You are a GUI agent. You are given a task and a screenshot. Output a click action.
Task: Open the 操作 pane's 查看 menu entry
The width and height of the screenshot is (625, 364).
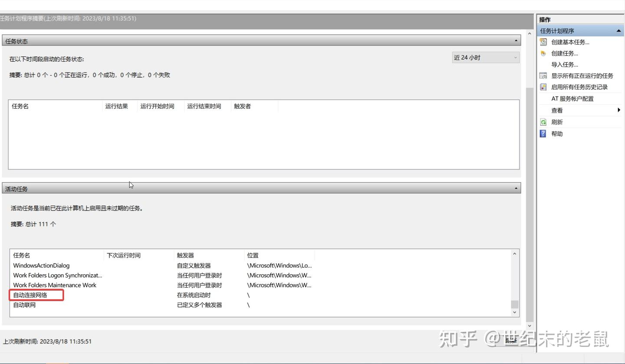click(x=557, y=110)
